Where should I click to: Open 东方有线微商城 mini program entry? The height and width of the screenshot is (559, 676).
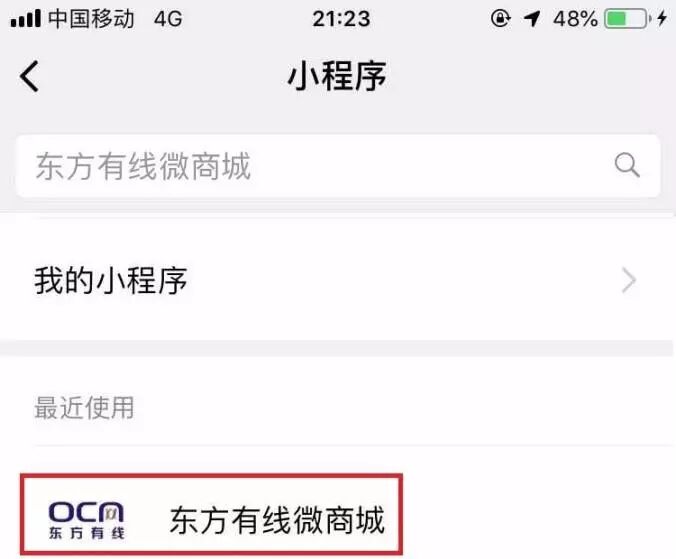pos(212,514)
